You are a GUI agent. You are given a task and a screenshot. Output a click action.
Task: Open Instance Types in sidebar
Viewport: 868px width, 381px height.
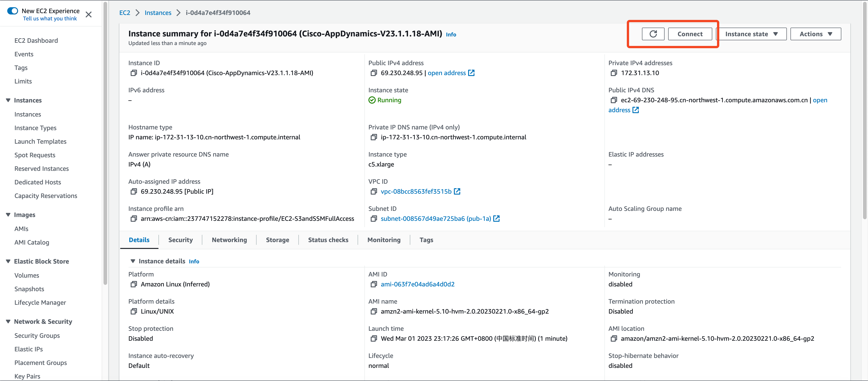[x=35, y=128]
